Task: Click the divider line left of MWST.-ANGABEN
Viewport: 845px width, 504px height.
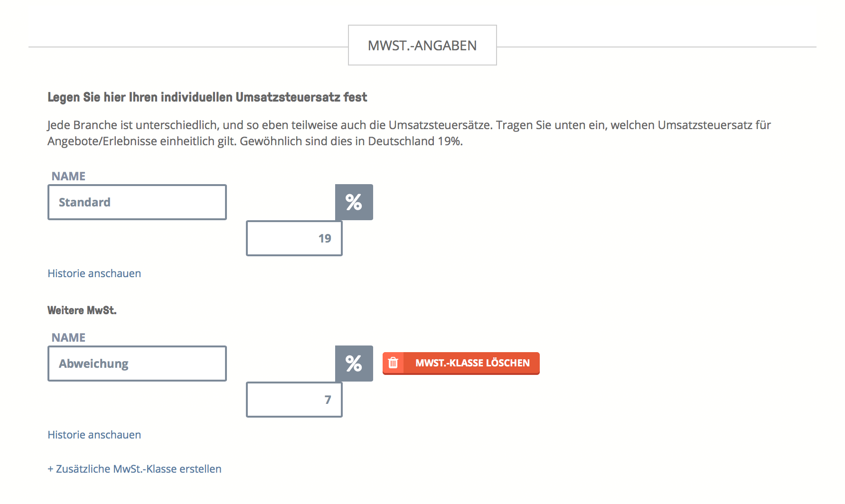Action: coord(188,47)
